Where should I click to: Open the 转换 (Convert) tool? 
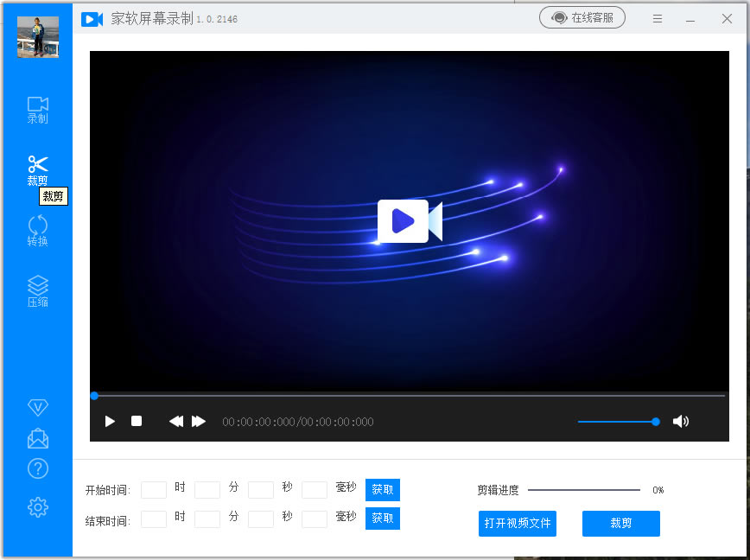tap(37, 229)
